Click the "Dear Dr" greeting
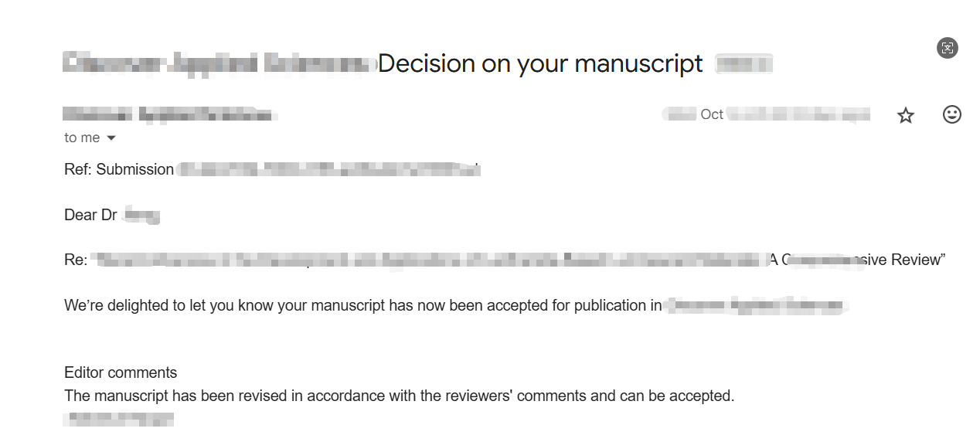Image resolution: width=980 pixels, height=442 pixels. coord(90,215)
